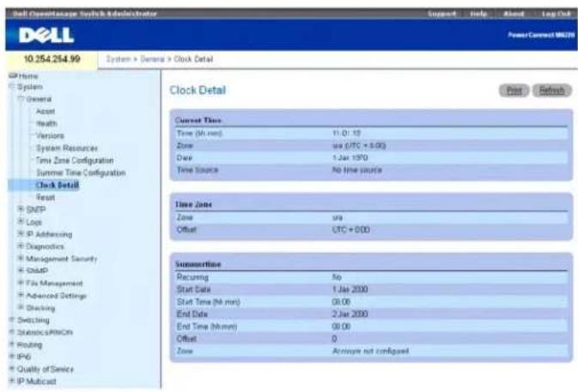
Task: Click the Summertime section header
Action: pyautogui.click(x=198, y=264)
